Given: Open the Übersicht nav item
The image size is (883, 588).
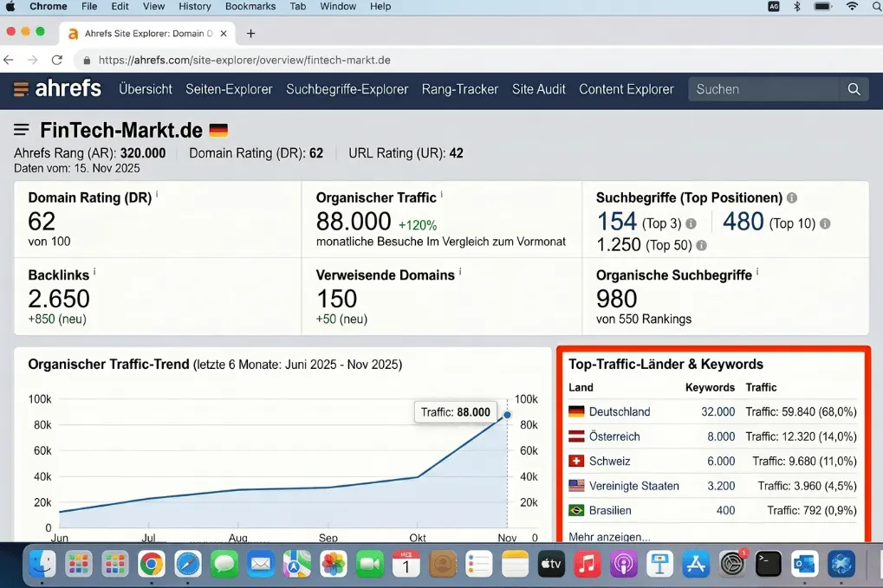Looking at the screenshot, I should click(146, 89).
